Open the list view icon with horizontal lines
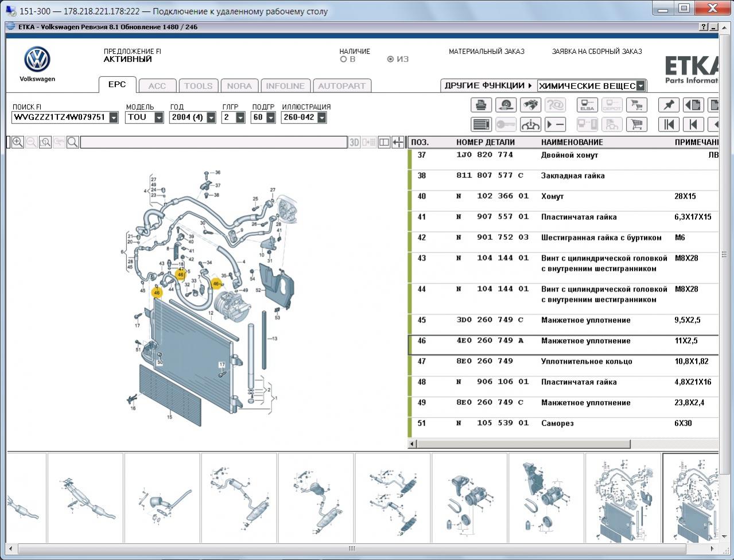Image resolution: width=734 pixels, height=560 pixels. 481,124
